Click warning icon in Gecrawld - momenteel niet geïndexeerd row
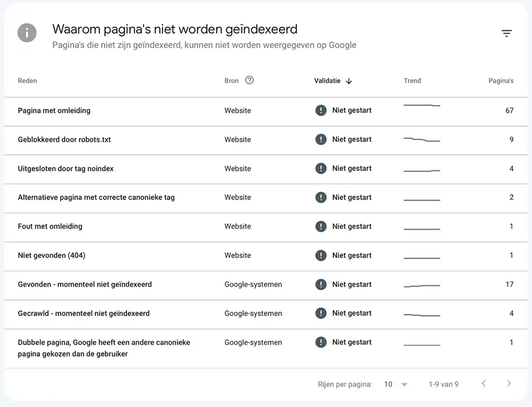Viewport: 532px width, 407px height. (321, 313)
